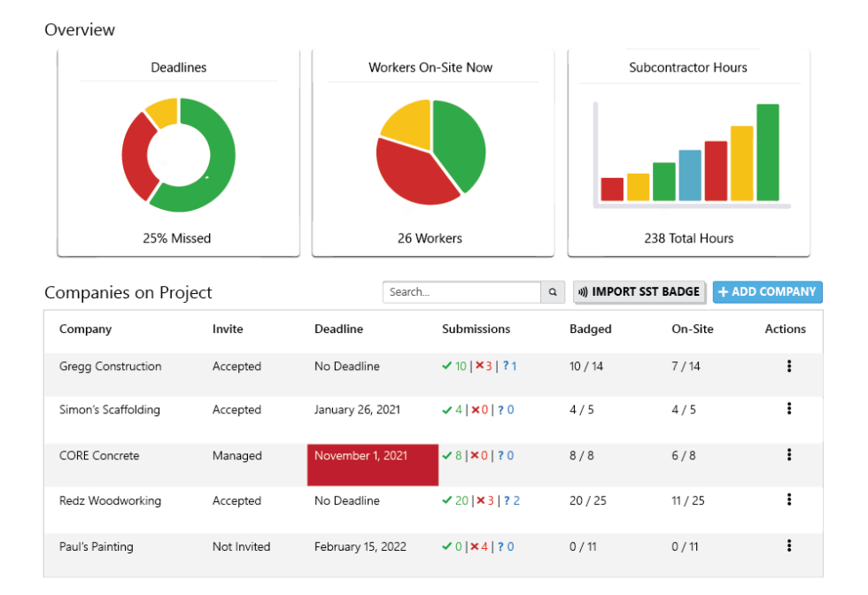
Task: Sort by the Deadline column header
Action: [x=338, y=328]
